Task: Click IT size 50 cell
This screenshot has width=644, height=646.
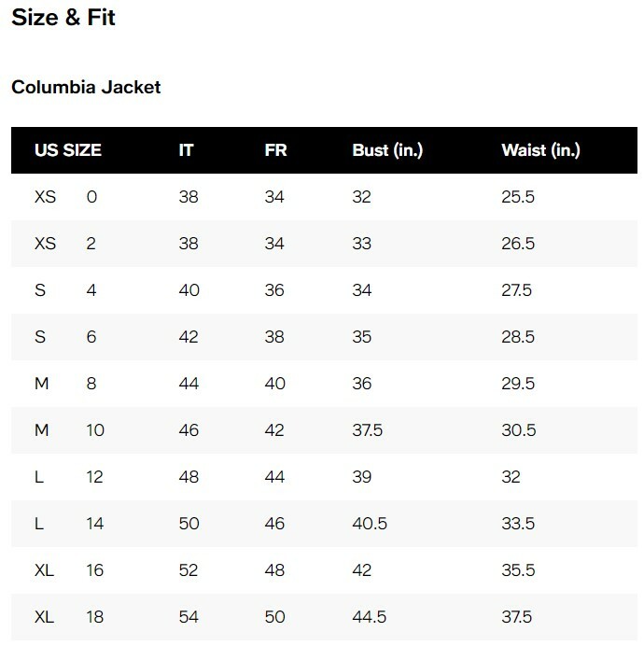Action: (x=189, y=524)
